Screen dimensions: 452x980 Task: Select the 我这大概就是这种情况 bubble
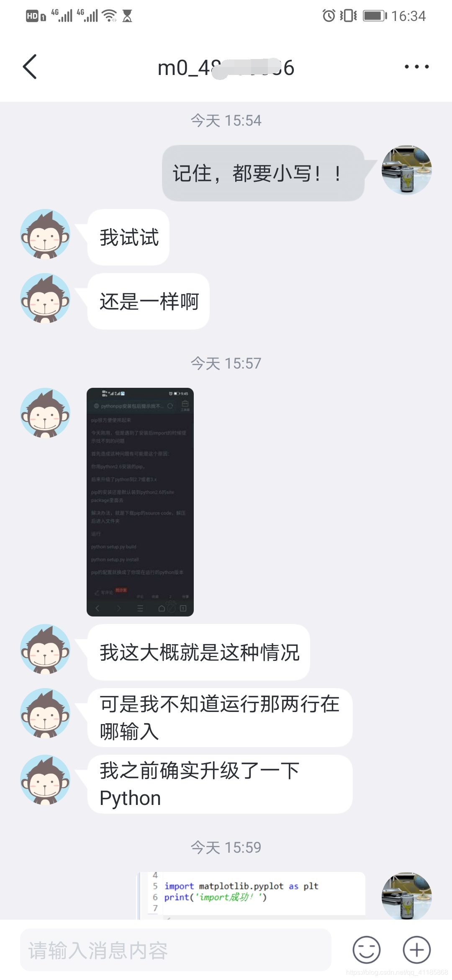[199, 652]
